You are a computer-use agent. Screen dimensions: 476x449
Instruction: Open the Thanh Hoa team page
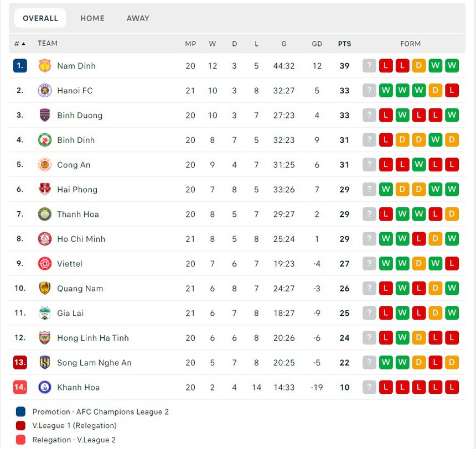click(77, 214)
